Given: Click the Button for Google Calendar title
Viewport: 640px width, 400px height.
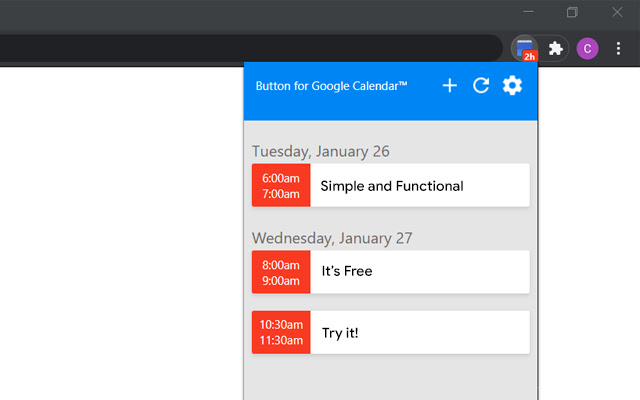Looking at the screenshot, I should tap(331, 86).
